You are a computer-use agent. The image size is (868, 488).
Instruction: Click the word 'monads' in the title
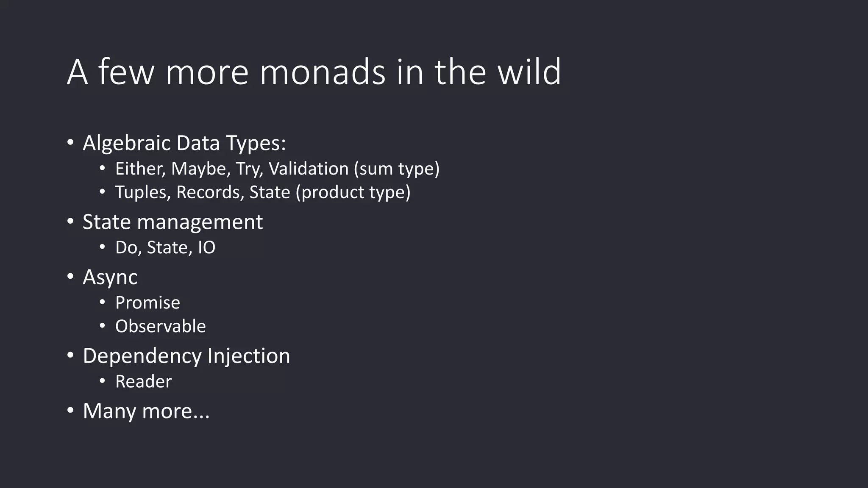(323, 72)
